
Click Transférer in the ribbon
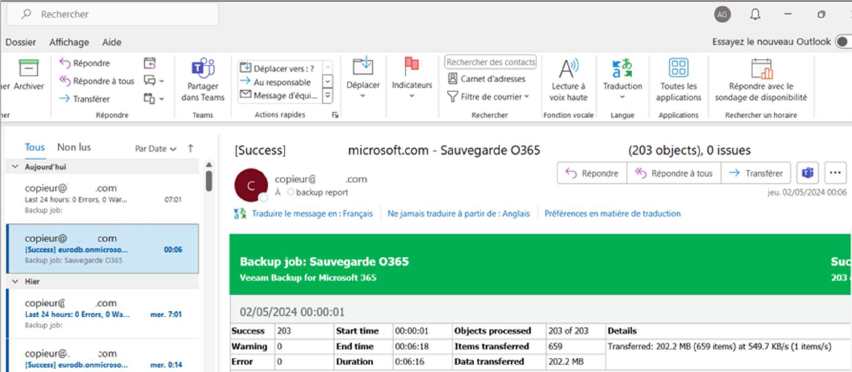tap(84, 99)
